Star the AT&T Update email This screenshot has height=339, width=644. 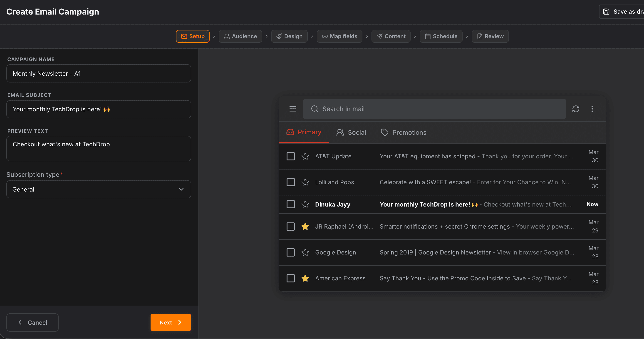coord(305,156)
